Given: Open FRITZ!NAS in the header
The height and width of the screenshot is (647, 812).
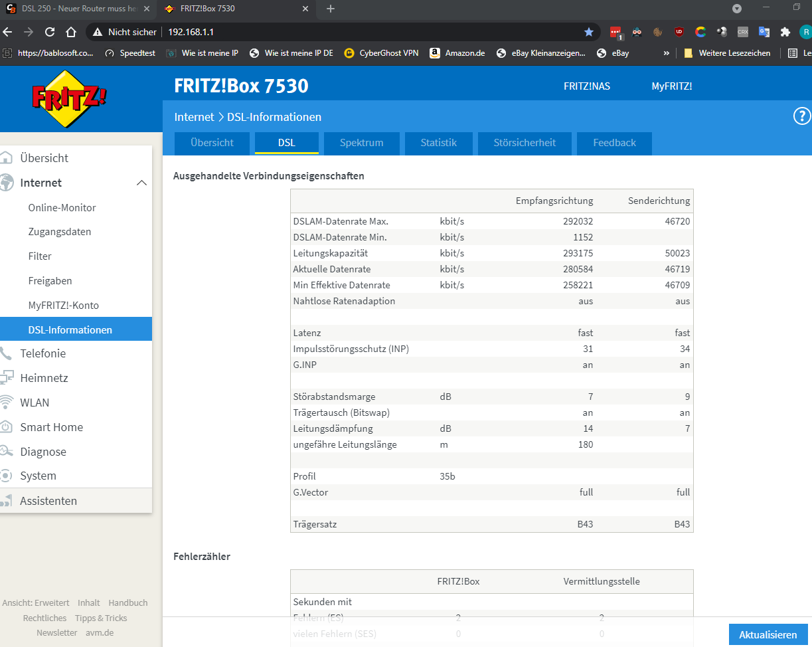Looking at the screenshot, I should 587,86.
